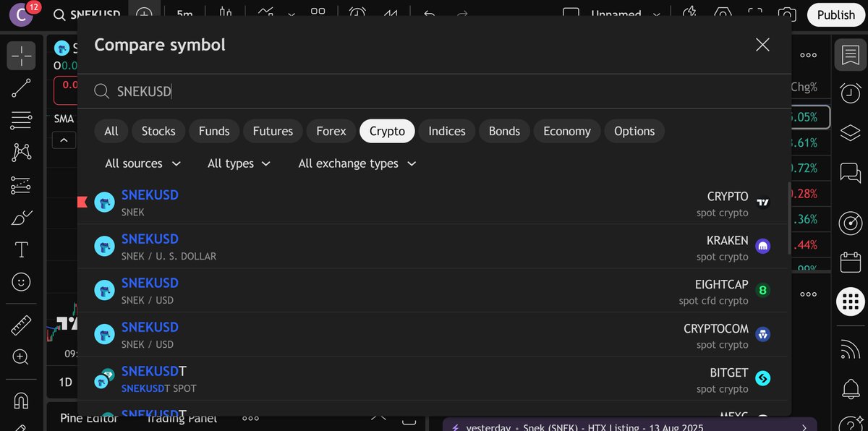Open the alerts clock icon in right sidebar
This screenshot has width=868, height=431.
pyautogui.click(x=851, y=93)
